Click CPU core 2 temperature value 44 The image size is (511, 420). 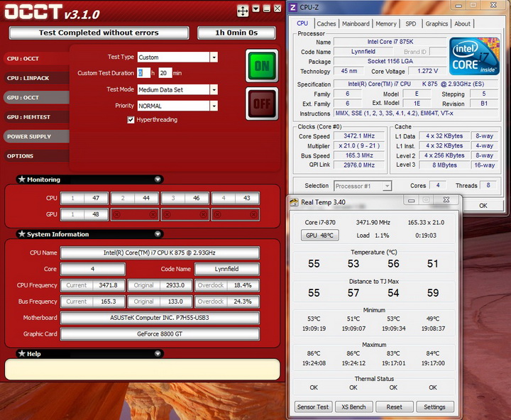pos(146,198)
